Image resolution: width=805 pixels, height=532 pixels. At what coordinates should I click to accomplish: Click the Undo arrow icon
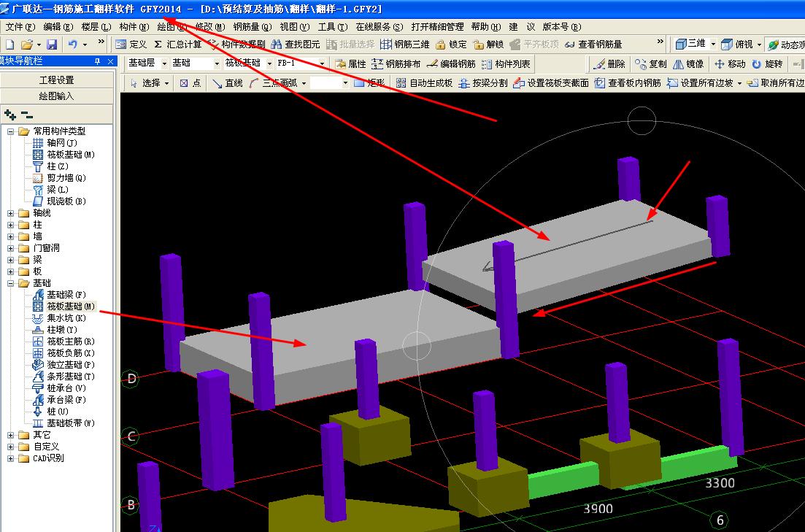coord(73,45)
